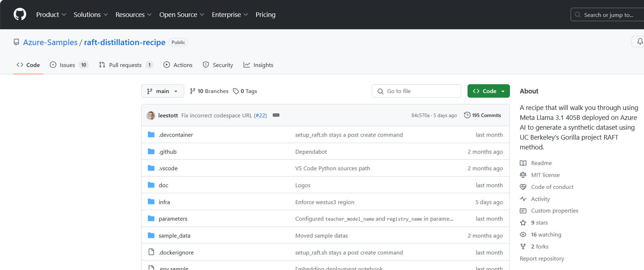This screenshot has width=644, height=270.
Task: Click leestott's avatar image
Action: coord(151,115)
